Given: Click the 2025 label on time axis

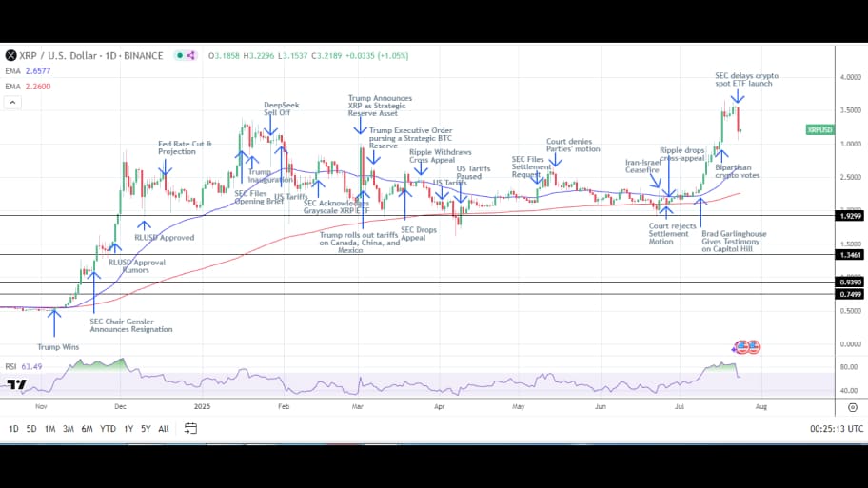Looking at the screenshot, I should (202, 407).
